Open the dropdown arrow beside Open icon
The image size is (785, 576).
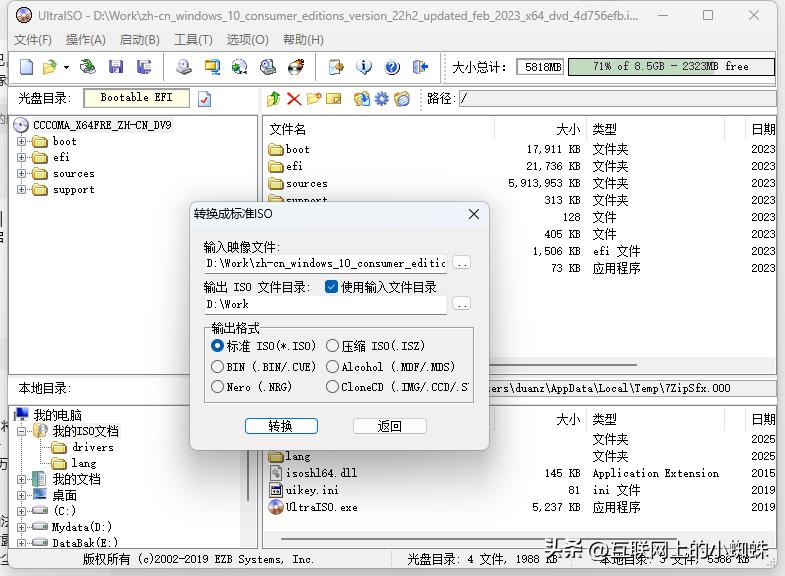coord(66,67)
